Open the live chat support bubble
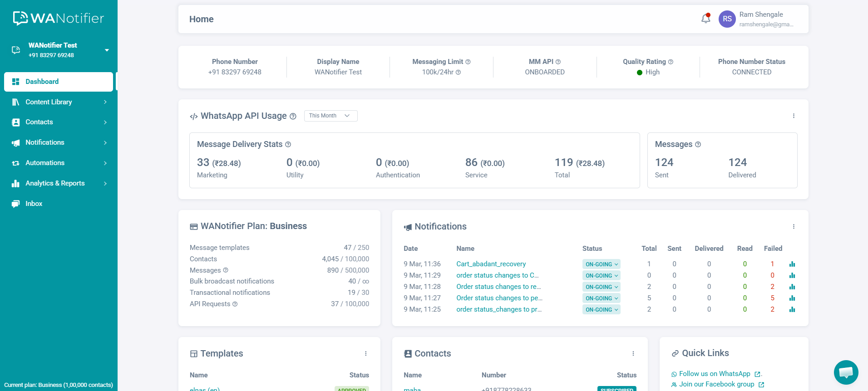Viewport: 868px width, 391px height. 846,372
